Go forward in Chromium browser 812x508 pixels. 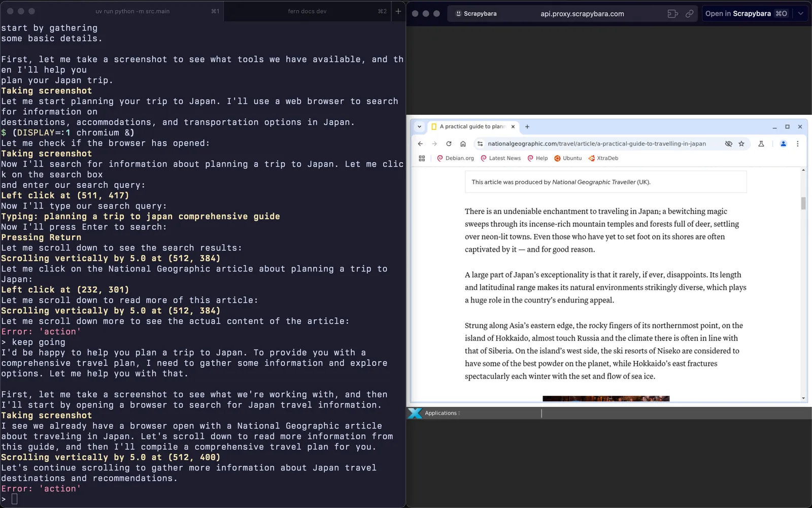point(434,144)
